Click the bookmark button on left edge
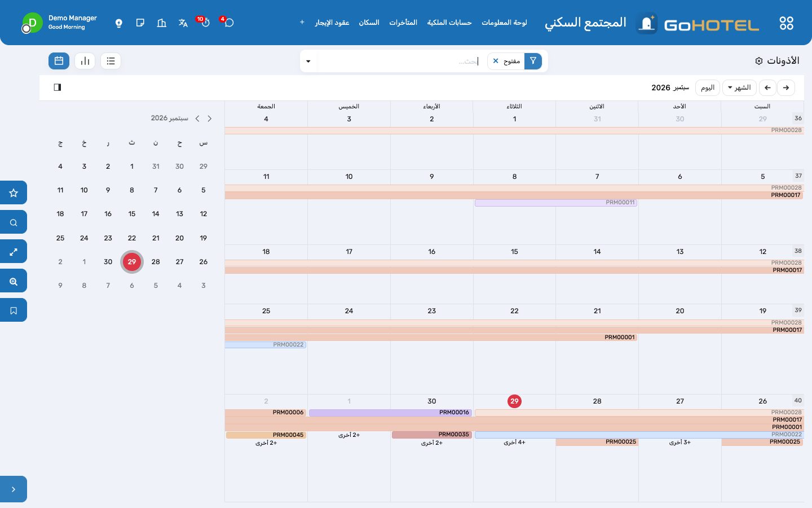 click(x=14, y=310)
